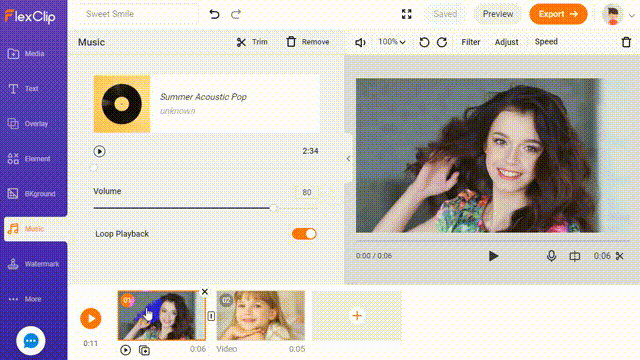Select the Music sidebar tab
640x360 pixels.
pyautogui.click(x=36, y=229)
